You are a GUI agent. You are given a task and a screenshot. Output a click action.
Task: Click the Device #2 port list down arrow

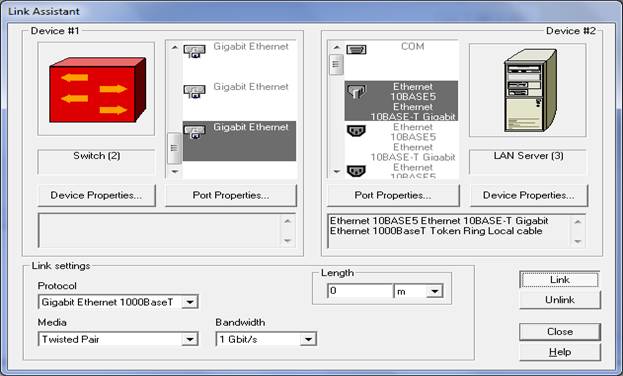(x=337, y=171)
